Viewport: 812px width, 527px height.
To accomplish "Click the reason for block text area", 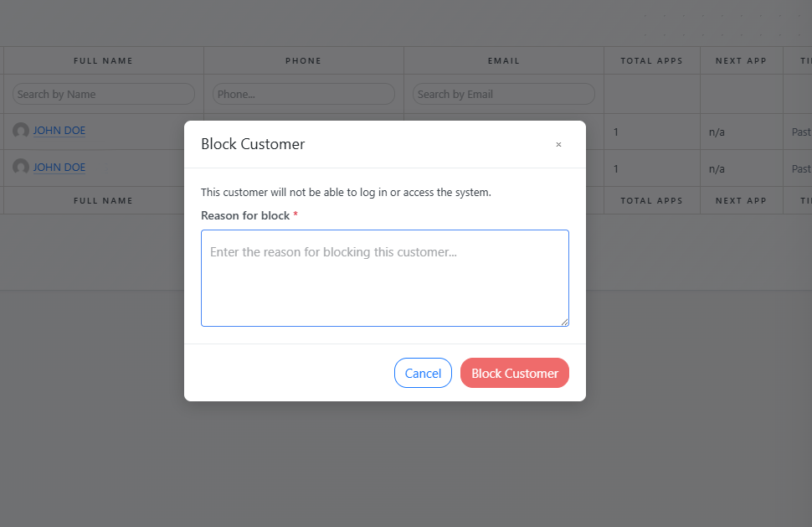I will click(384, 277).
